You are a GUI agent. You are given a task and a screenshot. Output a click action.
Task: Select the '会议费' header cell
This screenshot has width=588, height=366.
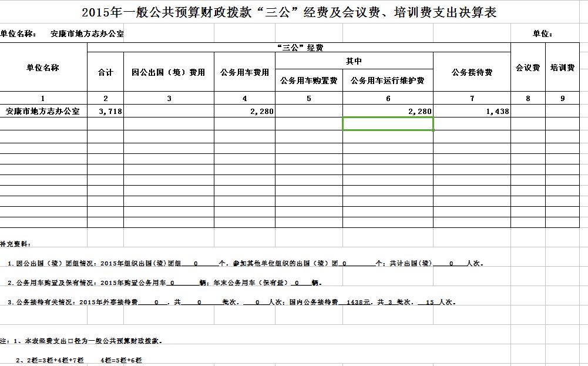click(528, 68)
